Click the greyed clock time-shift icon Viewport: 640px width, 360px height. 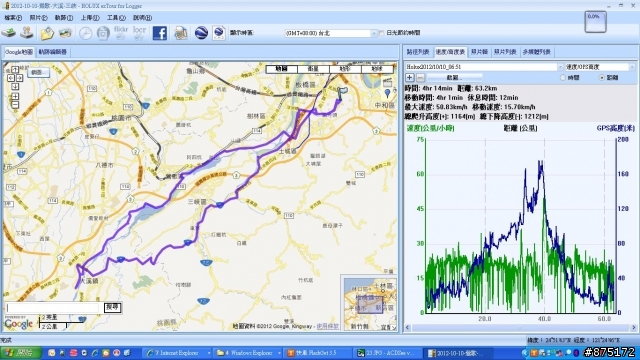(x=85, y=33)
